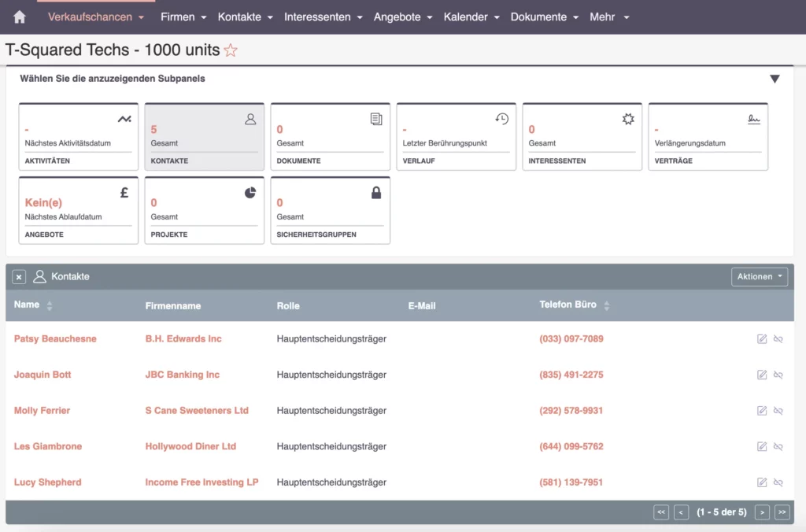Edit contact Les Giambrone pencil icon
806x532 pixels.
click(x=762, y=447)
